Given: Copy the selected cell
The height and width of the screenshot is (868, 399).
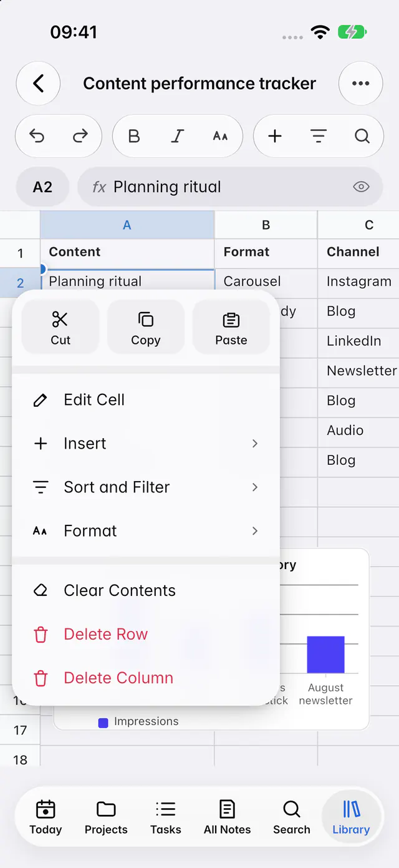Looking at the screenshot, I should tap(146, 327).
